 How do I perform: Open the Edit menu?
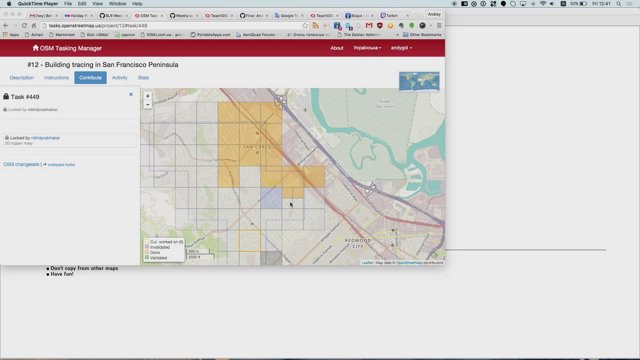82,4
